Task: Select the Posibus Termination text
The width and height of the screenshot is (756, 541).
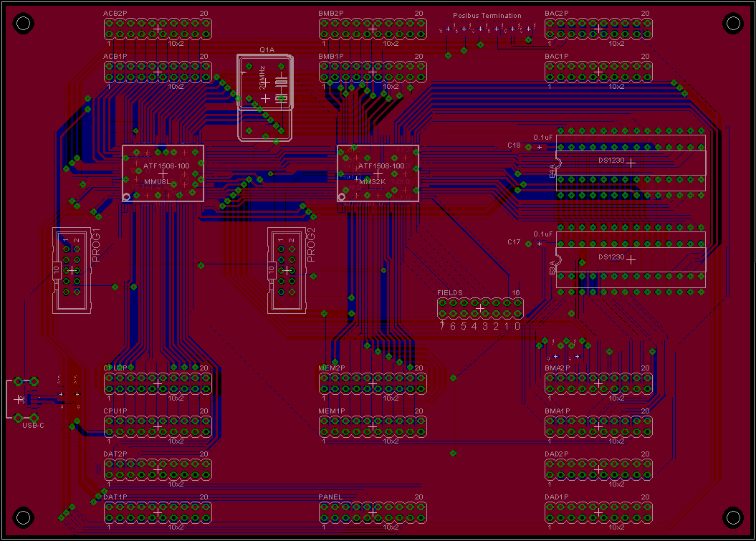Action: (x=487, y=16)
